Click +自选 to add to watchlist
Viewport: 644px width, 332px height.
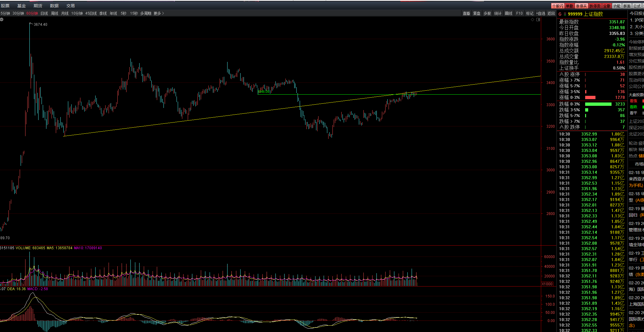point(541,13)
